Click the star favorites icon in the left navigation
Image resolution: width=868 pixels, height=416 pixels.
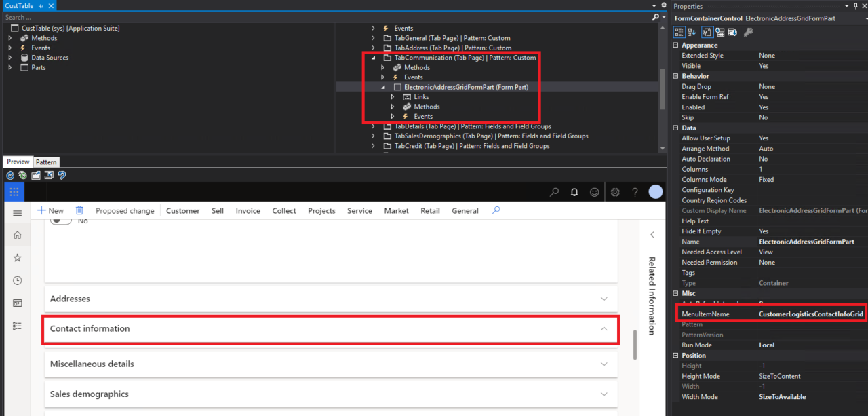click(18, 257)
